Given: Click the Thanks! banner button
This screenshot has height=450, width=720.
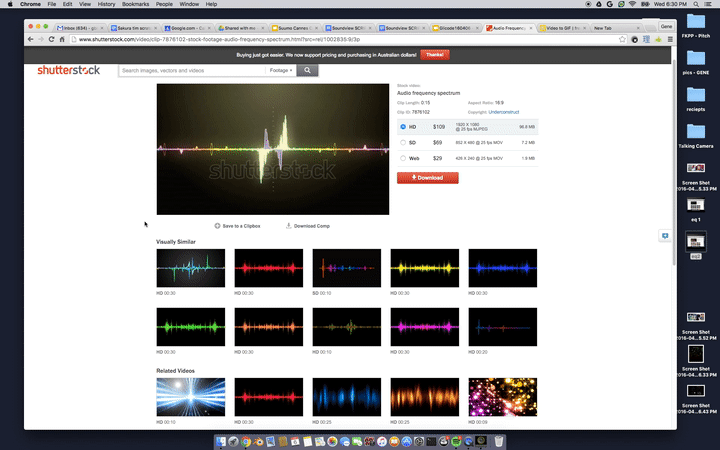Looking at the screenshot, I should tap(434, 54).
